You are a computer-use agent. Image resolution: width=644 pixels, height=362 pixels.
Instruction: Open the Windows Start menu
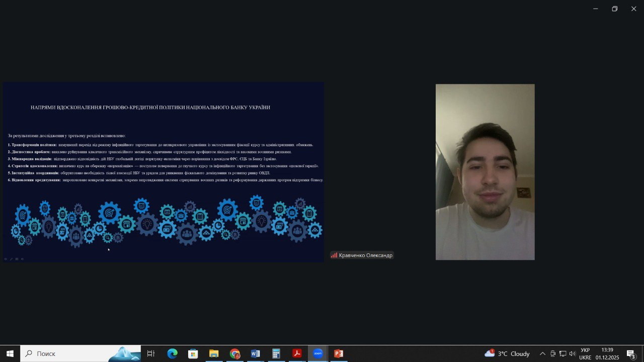[x=10, y=353]
